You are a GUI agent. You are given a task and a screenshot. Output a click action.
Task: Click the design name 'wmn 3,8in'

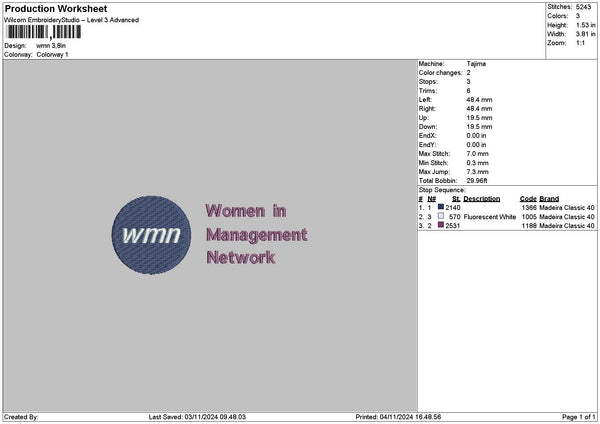(x=51, y=46)
